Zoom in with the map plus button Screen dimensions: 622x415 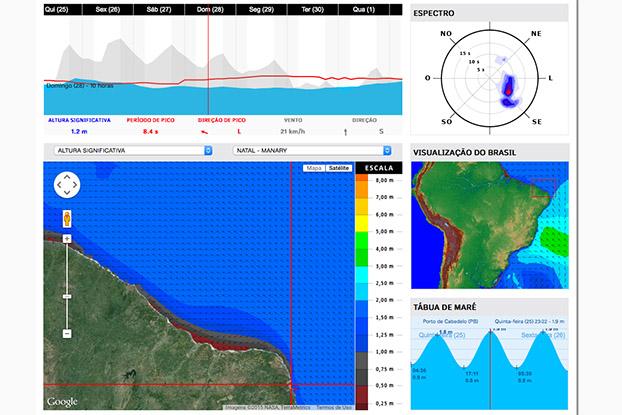tap(67, 238)
